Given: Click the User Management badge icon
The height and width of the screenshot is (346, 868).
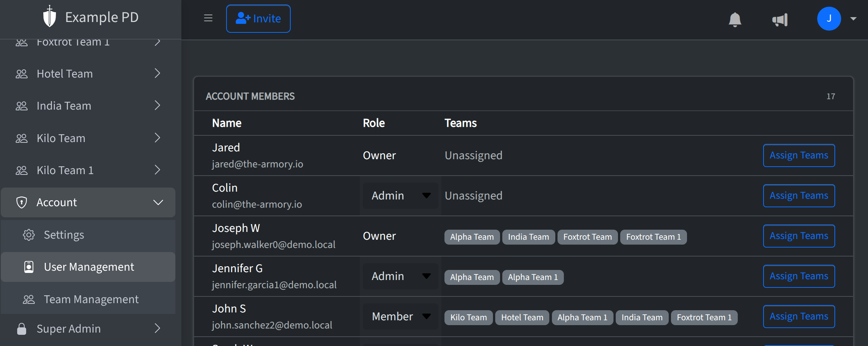Looking at the screenshot, I should (x=29, y=267).
